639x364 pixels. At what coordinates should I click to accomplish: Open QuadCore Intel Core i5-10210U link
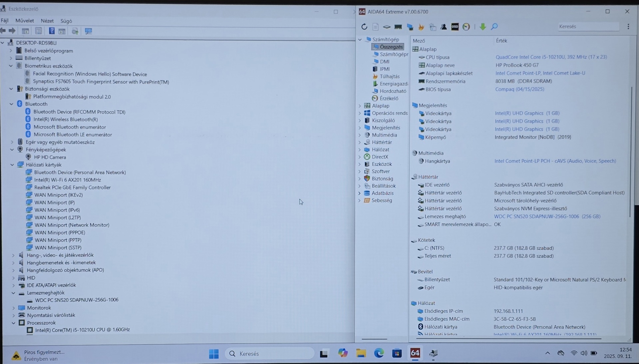point(551,57)
